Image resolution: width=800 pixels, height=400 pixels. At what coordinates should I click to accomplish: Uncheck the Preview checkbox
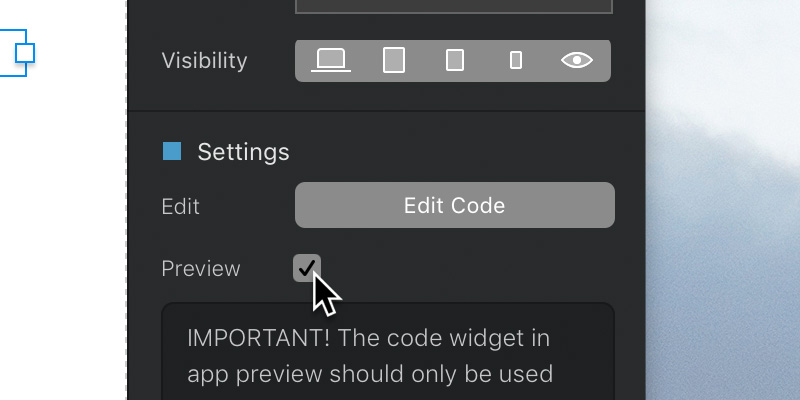click(x=307, y=267)
